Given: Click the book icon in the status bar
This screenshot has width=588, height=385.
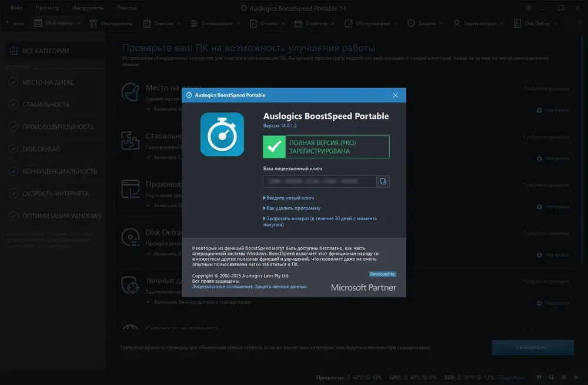Looking at the screenshot, I should (539, 377).
